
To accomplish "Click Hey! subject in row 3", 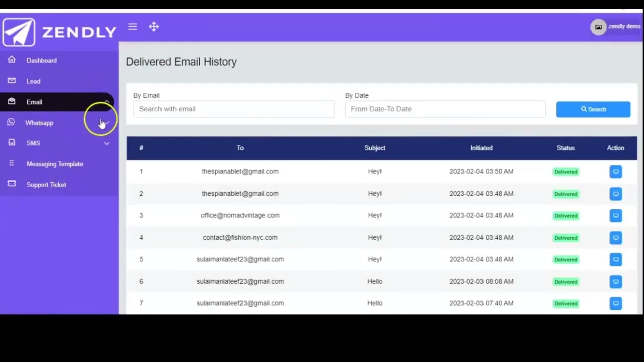I will point(375,215).
